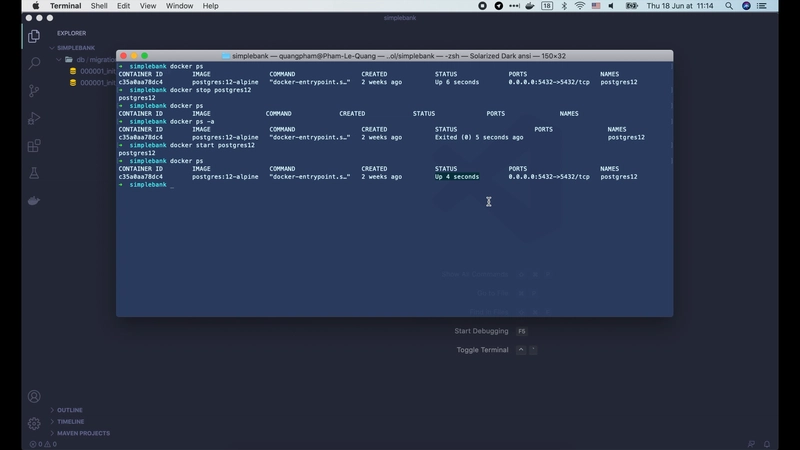Image resolution: width=800 pixels, height=450 pixels.
Task: Open the Apple menu
Action: 35,6
